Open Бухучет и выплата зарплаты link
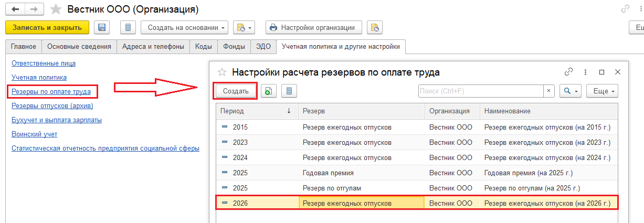This screenshot has width=644, height=223. click(57, 120)
